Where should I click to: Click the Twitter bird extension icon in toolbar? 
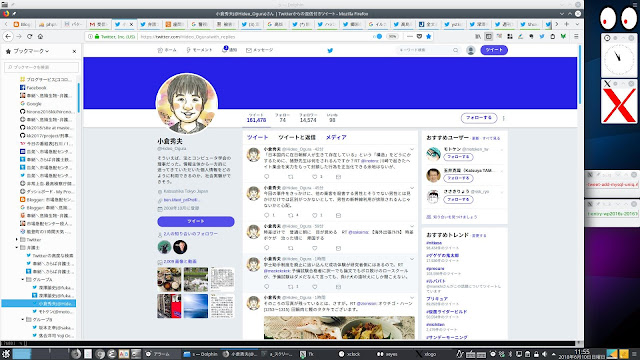click(542, 36)
